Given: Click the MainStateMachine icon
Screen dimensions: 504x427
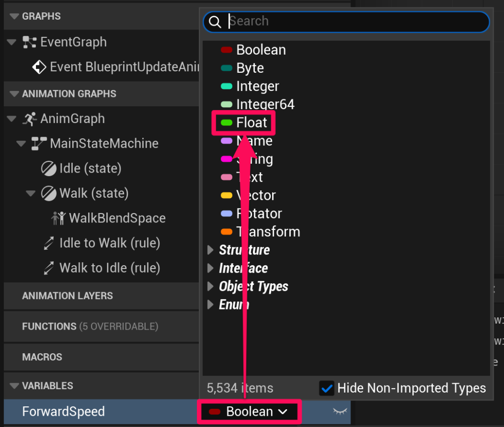Looking at the screenshot, I should tap(39, 144).
